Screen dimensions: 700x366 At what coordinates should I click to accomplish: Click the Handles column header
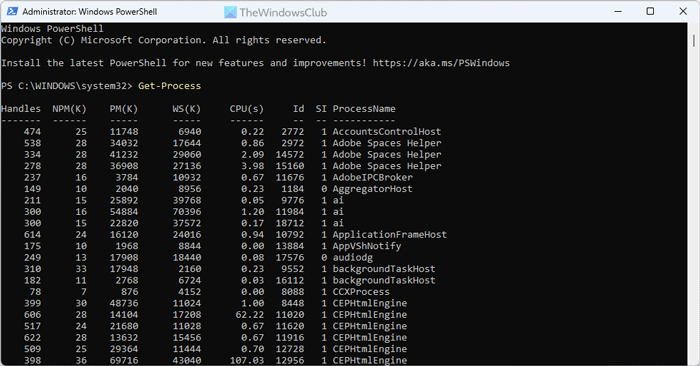pyautogui.click(x=21, y=108)
